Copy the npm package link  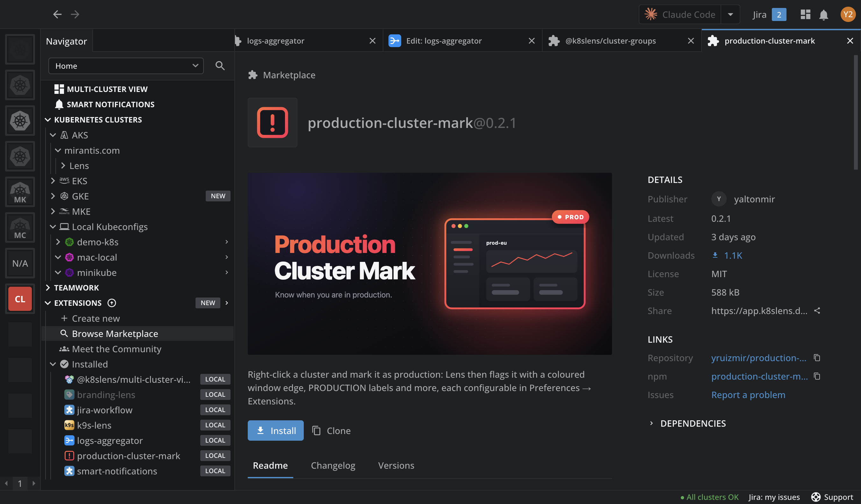[x=817, y=376]
